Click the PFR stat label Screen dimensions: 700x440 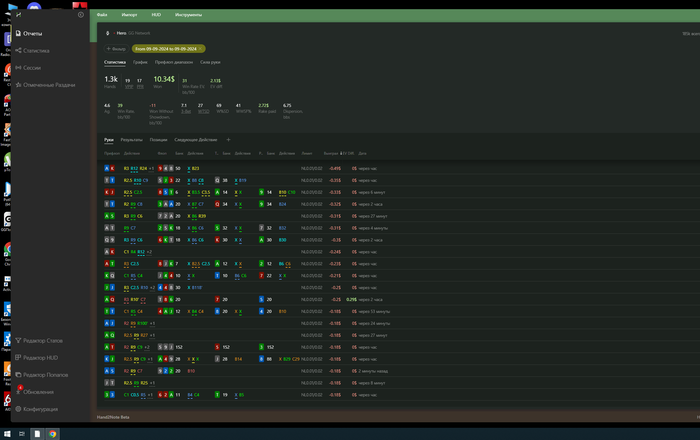click(140, 87)
